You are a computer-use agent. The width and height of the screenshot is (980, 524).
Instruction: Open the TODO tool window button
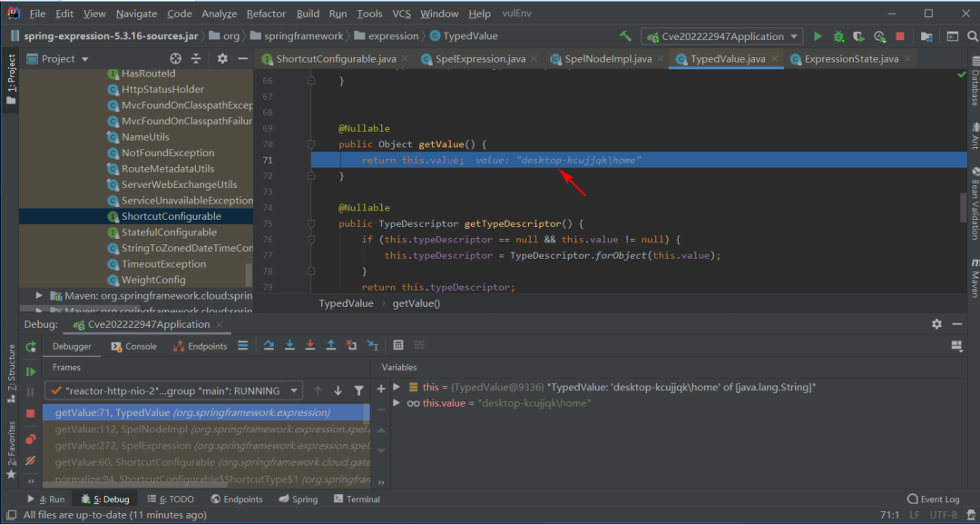[171, 499]
